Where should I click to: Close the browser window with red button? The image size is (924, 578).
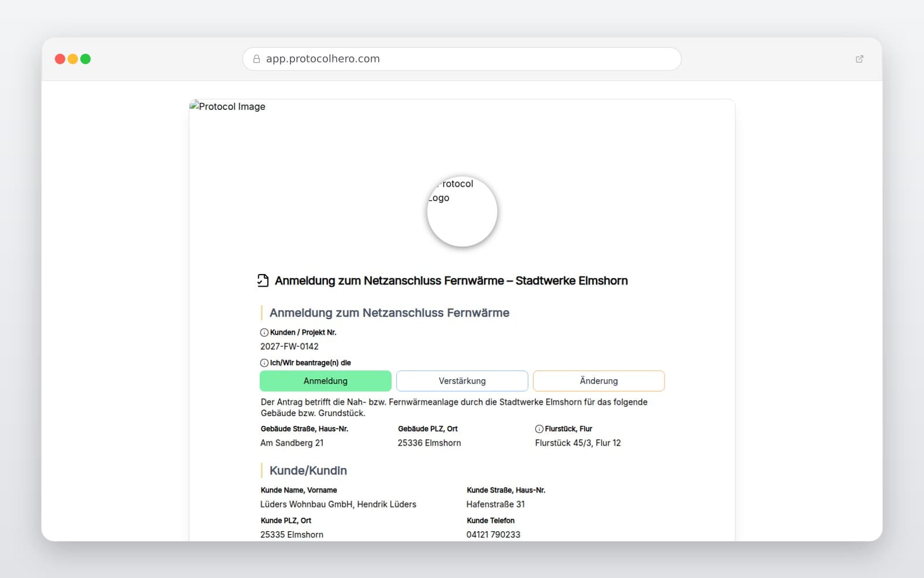point(60,59)
